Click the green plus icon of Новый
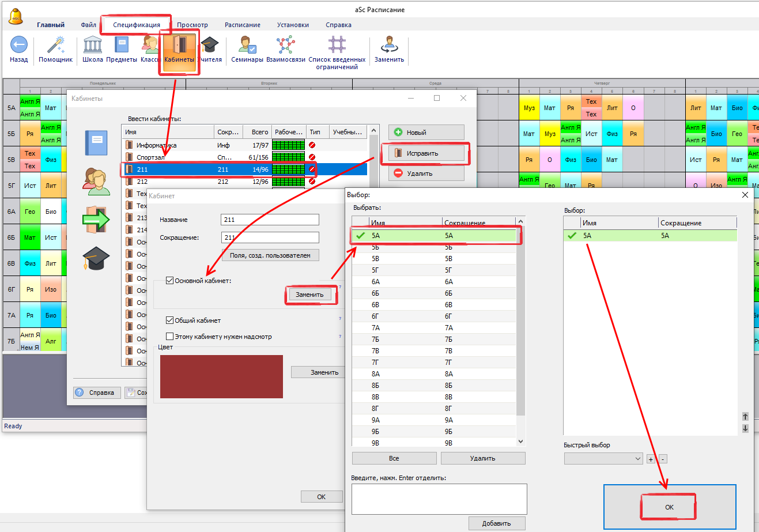The height and width of the screenshot is (532, 759). 398,133
